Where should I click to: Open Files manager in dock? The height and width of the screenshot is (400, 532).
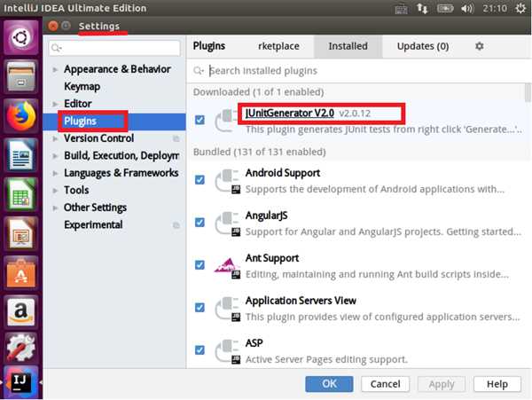point(21,76)
